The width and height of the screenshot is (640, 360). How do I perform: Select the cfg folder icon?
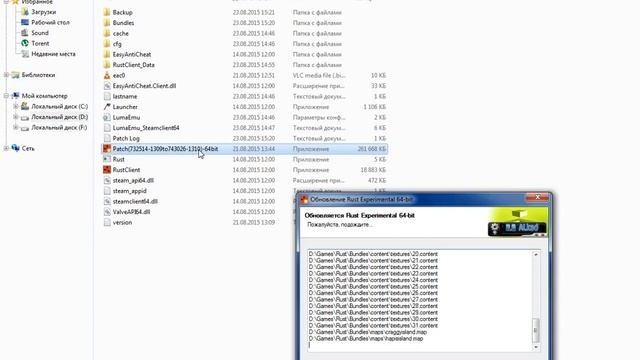(107, 44)
